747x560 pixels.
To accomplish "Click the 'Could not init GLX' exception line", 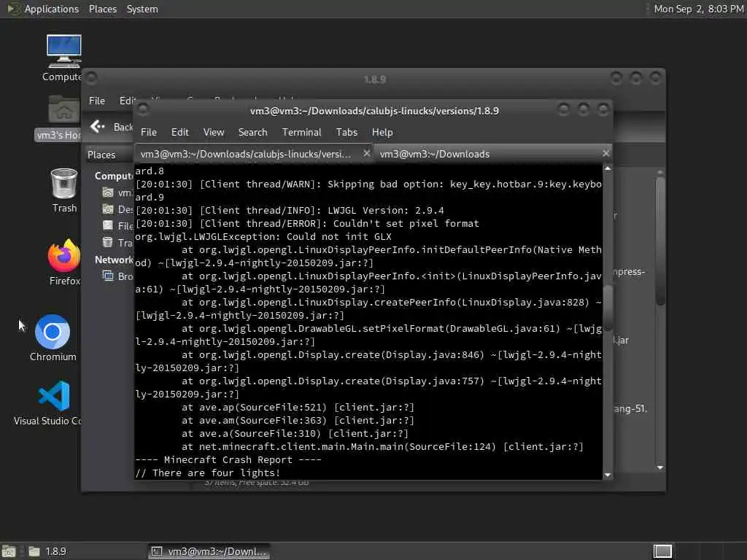I will 263,237.
